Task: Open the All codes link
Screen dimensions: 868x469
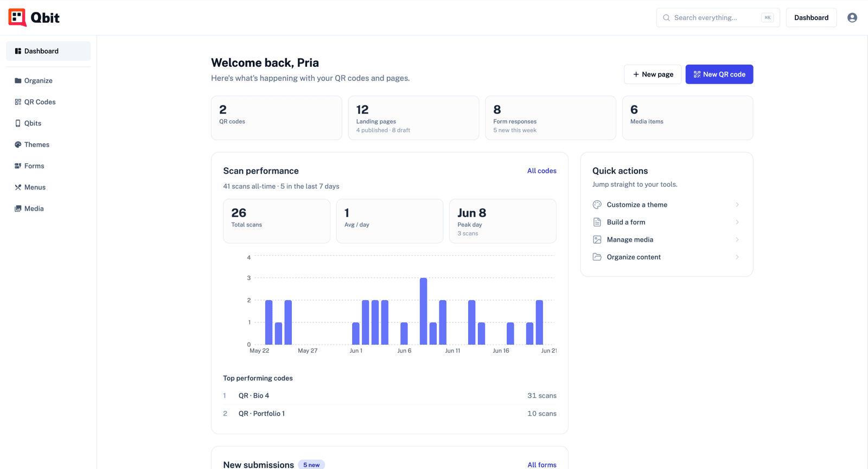Action: click(541, 171)
